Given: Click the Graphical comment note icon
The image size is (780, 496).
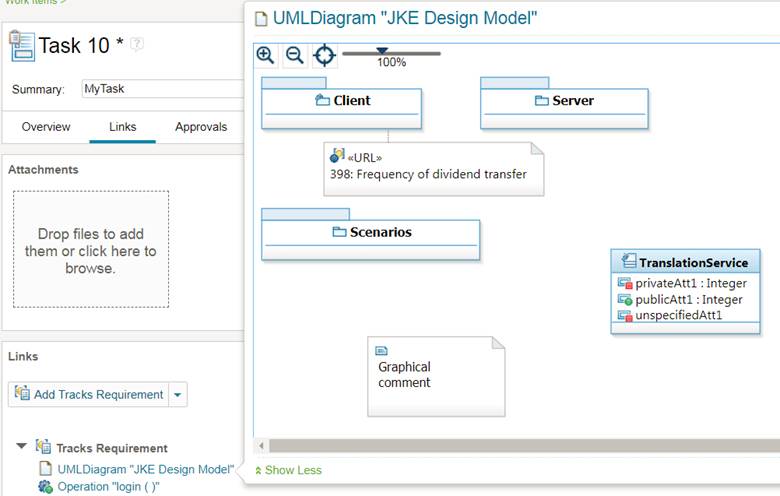Looking at the screenshot, I should click(x=381, y=350).
